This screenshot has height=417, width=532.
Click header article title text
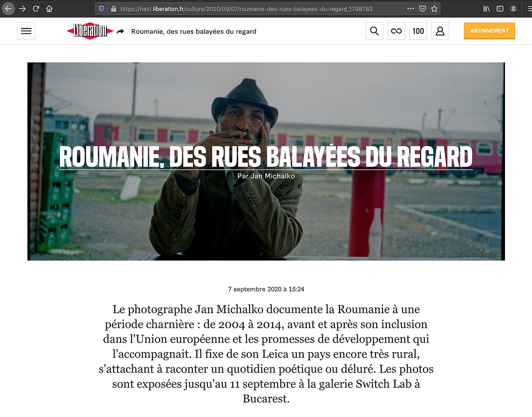pyautogui.click(x=194, y=32)
